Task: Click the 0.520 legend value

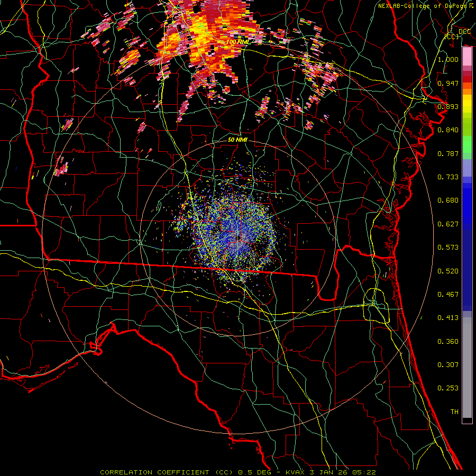Action: [x=448, y=271]
